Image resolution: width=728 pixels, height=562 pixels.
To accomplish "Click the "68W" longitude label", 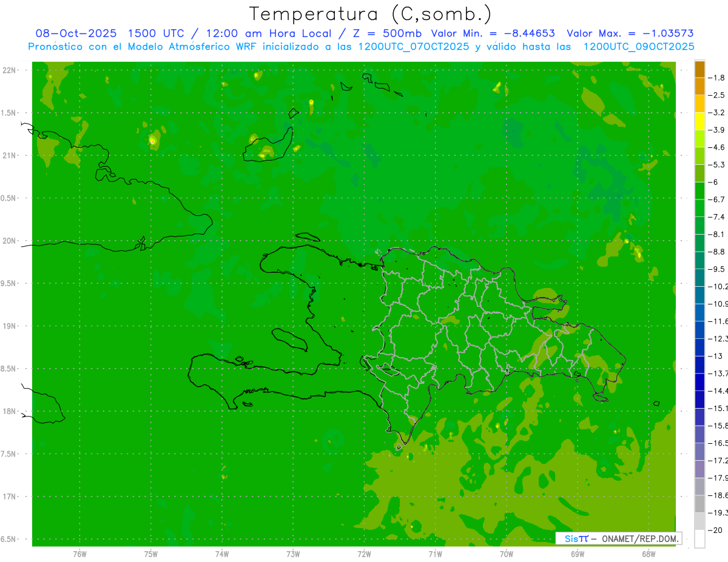I will pyautogui.click(x=649, y=554).
